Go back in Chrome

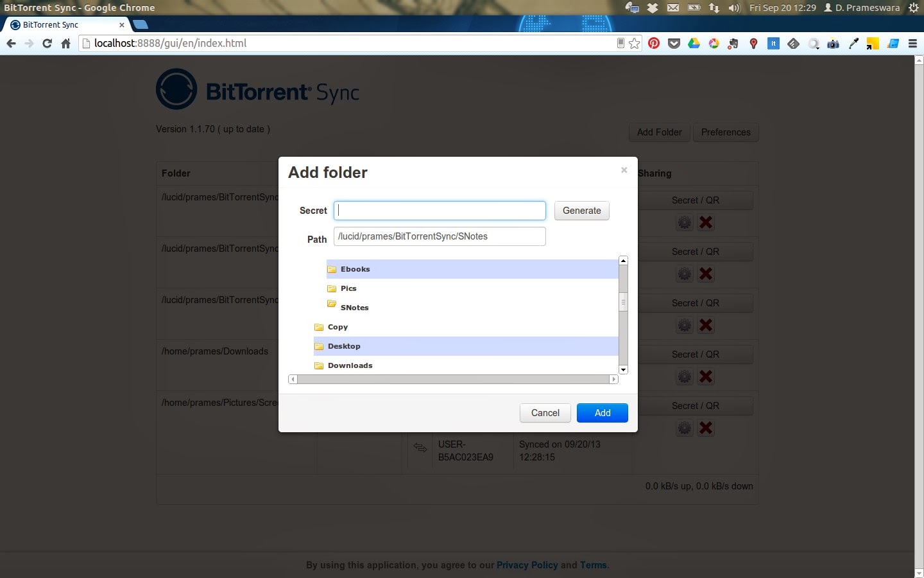(x=11, y=44)
